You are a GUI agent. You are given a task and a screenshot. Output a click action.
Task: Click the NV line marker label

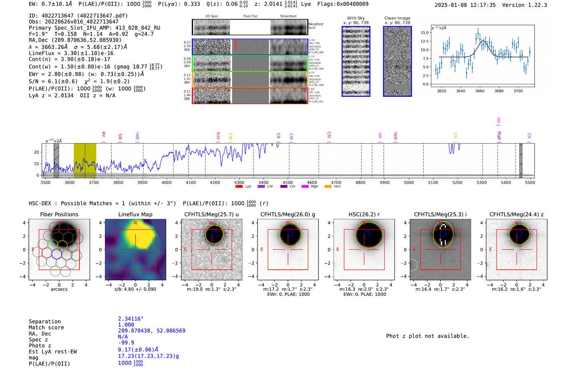pos(104,135)
